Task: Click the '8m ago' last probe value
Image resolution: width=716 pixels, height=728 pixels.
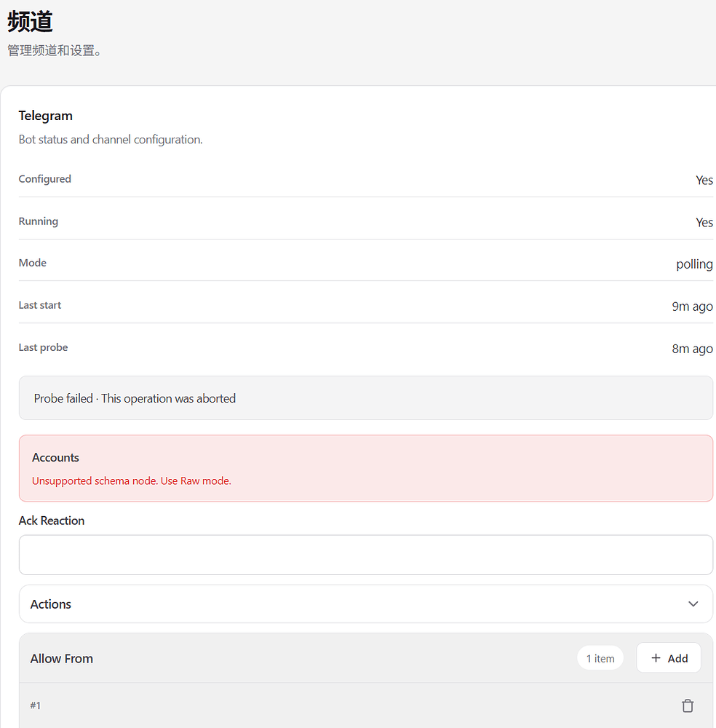Action: 692,349
